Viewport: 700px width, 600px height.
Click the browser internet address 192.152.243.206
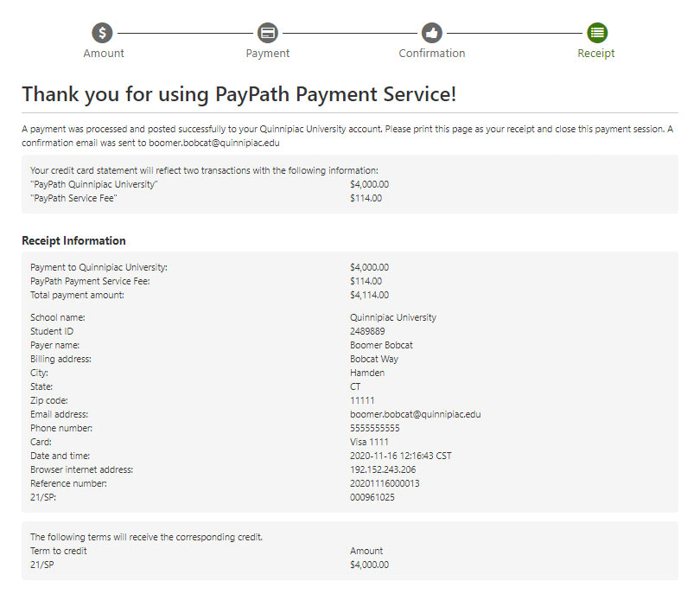(x=385, y=469)
